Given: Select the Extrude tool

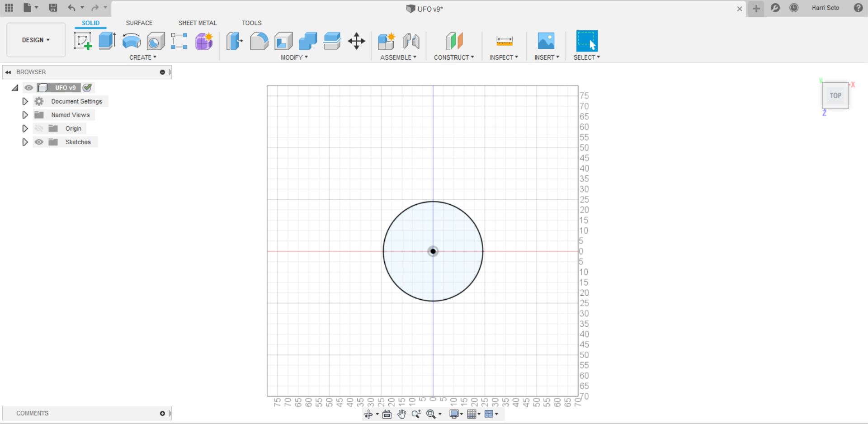Looking at the screenshot, I should pos(107,41).
